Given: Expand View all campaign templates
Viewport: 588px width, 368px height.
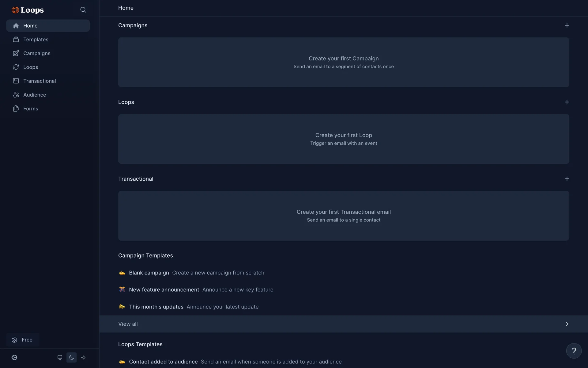Looking at the screenshot, I should pos(343,324).
